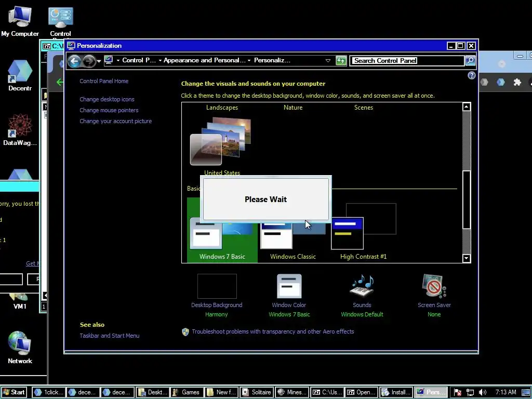Click the Start button
The width and height of the screenshot is (532, 399).
(14, 392)
